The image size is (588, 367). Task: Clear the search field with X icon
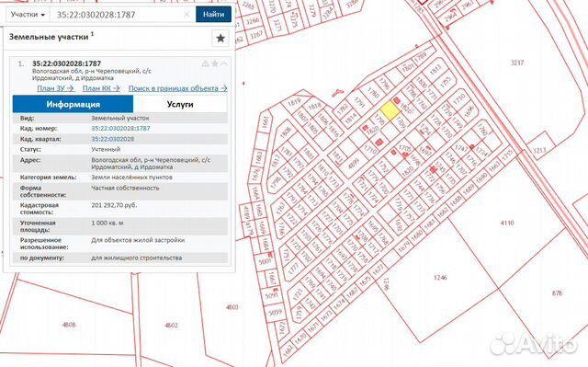point(187,15)
